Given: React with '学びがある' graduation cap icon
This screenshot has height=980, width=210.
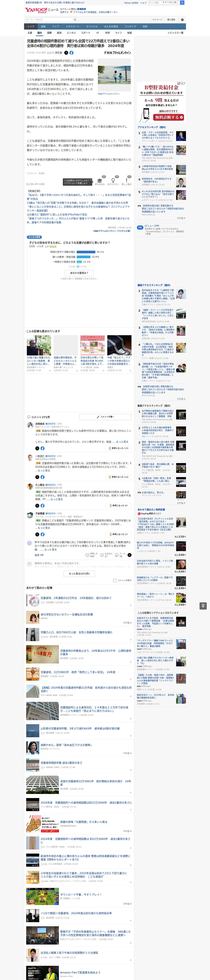Looking at the screenshot, I should pyautogui.click(x=100, y=181).
